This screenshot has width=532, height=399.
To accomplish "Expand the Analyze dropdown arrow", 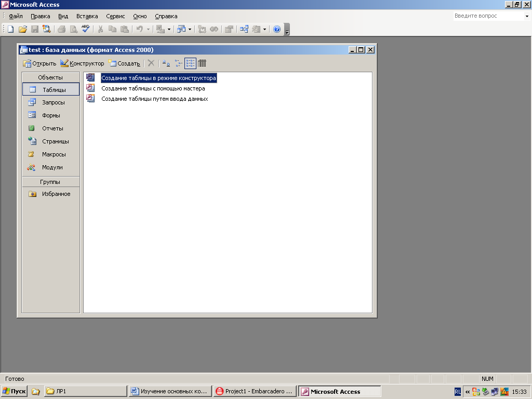I will (190, 29).
